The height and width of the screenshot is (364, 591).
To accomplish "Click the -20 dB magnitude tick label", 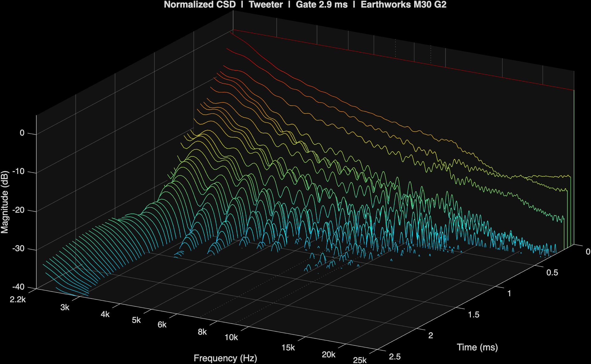I will 18,210.
